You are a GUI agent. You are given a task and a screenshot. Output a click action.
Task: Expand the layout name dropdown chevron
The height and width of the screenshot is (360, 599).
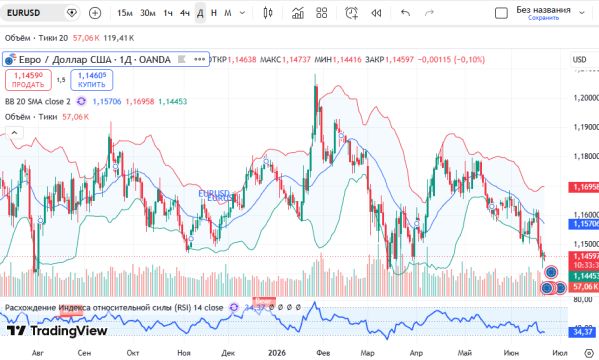[582, 13]
